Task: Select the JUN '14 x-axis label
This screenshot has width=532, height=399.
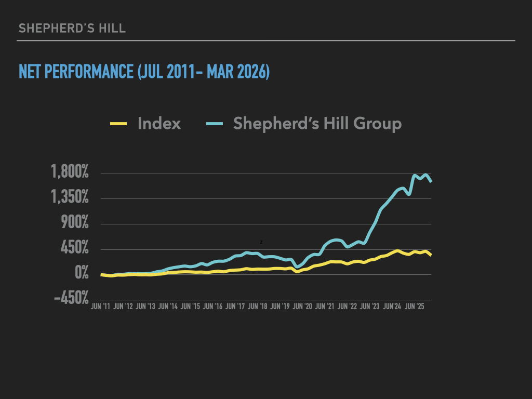Action: (x=168, y=307)
